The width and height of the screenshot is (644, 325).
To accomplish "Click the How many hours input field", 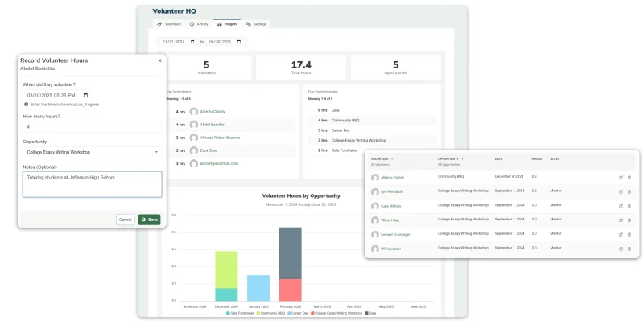I will 92,127.
